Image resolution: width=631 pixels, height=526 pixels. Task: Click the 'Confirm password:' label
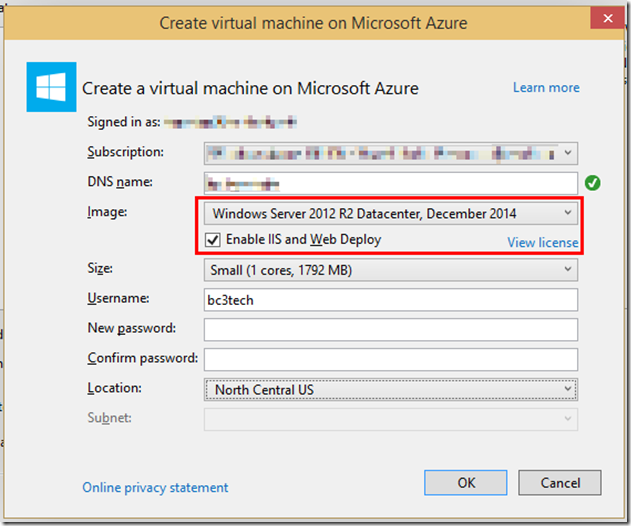coord(143,358)
